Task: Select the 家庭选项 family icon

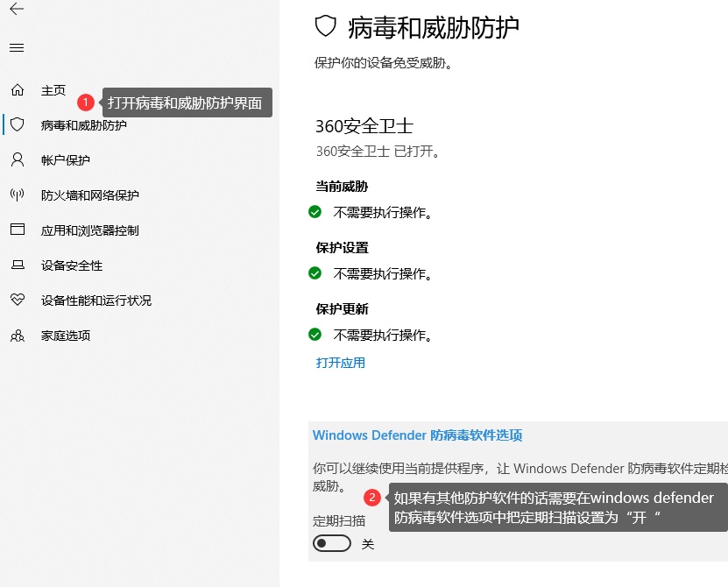Action: [x=17, y=335]
